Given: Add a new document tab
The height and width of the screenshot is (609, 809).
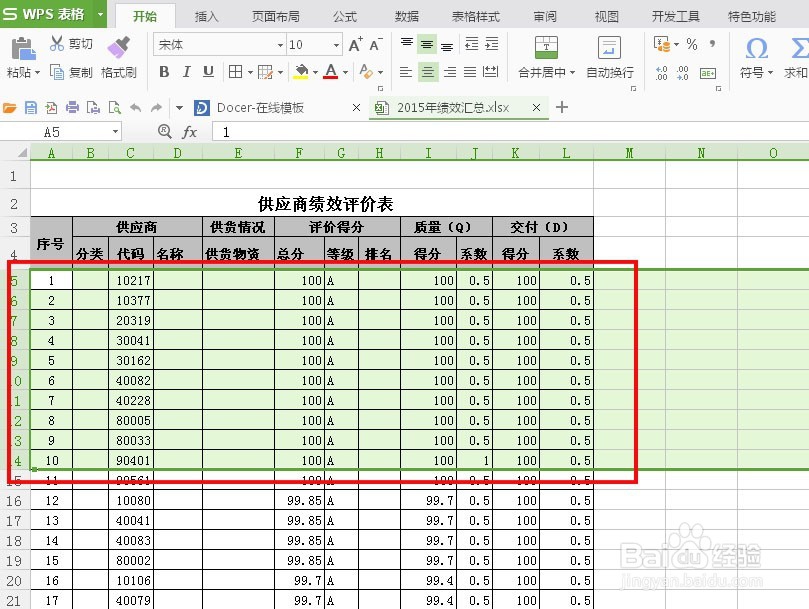Looking at the screenshot, I should 562,107.
